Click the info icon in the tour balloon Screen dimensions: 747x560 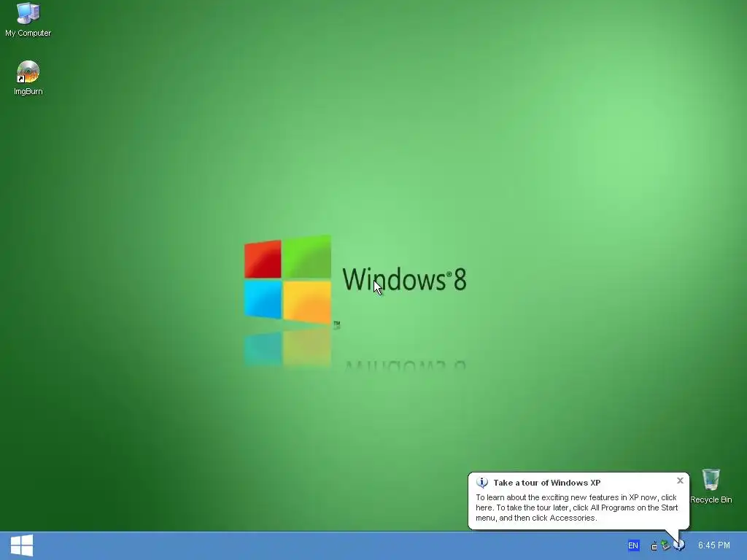pos(482,483)
